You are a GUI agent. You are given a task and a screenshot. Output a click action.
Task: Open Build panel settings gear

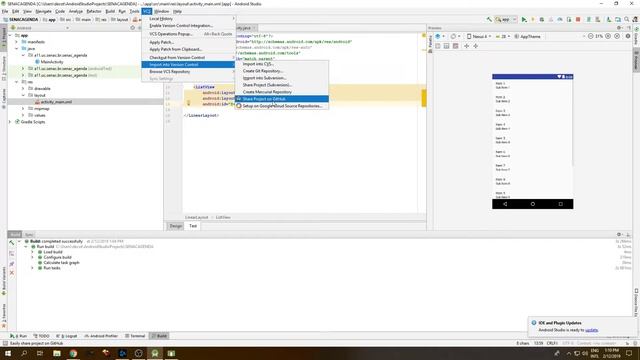[619, 234]
